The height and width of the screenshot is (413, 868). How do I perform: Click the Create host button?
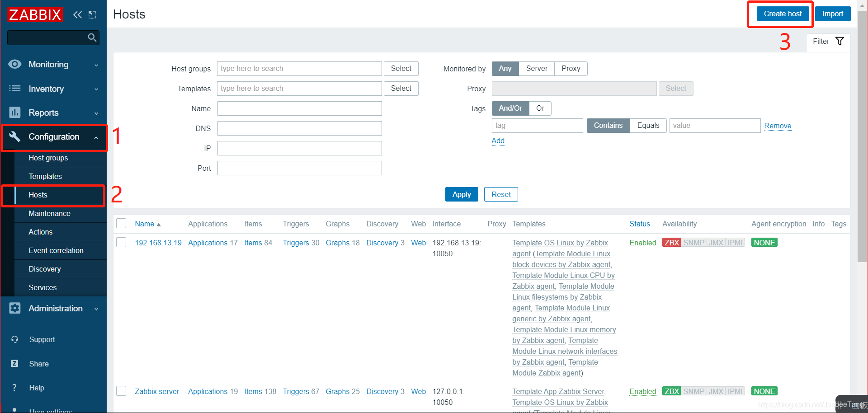[x=783, y=14]
